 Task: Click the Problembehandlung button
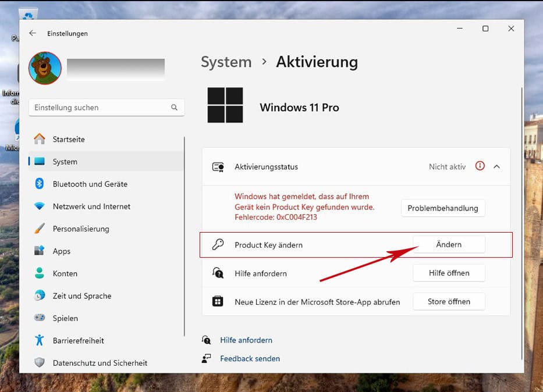[442, 208]
